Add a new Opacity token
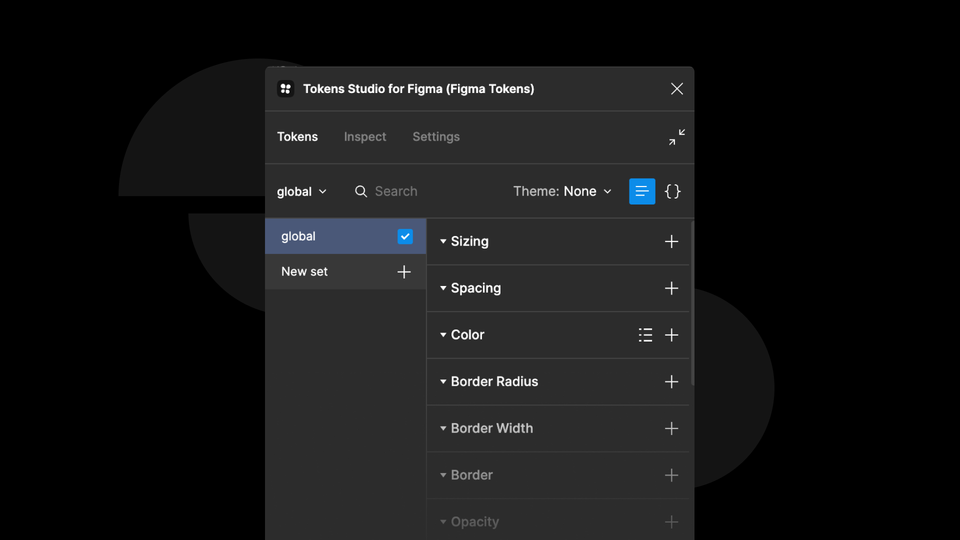The height and width of the screenshot is (540, 960). 672,522
